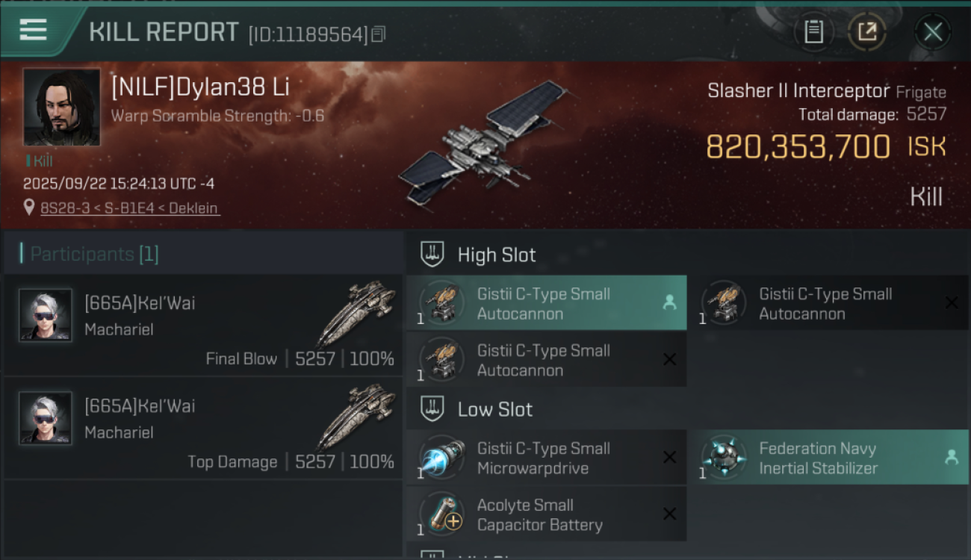The image size is (971, 560).
Task: Select highlighted Gistii C-Type Small Autocannon
Action: [x=547, y=303]
